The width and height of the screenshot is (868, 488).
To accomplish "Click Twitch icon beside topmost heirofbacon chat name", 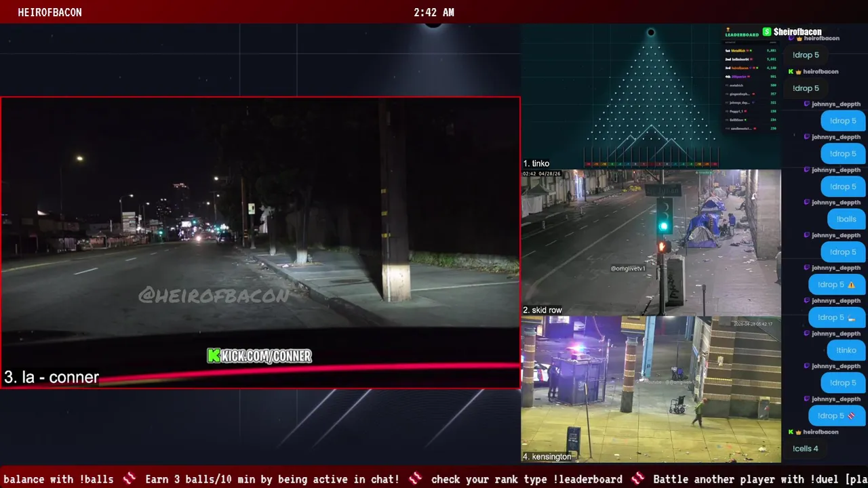I will [791, 39].
